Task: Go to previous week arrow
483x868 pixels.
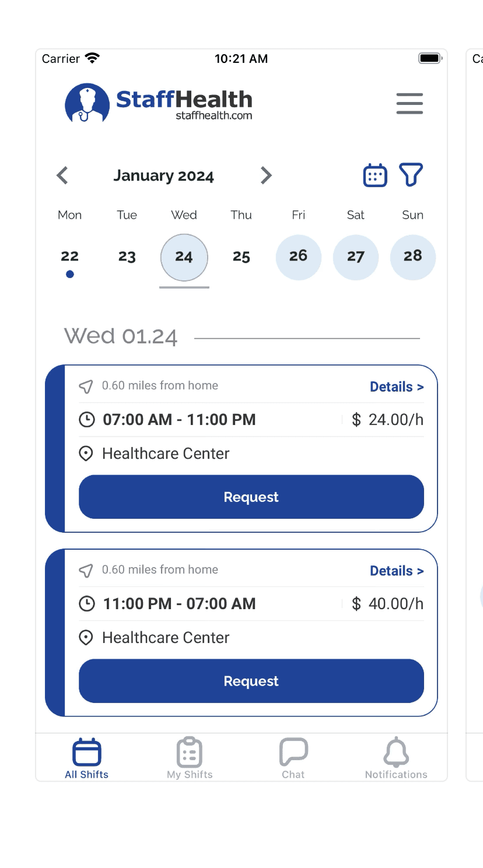Action: pos(62,175)
